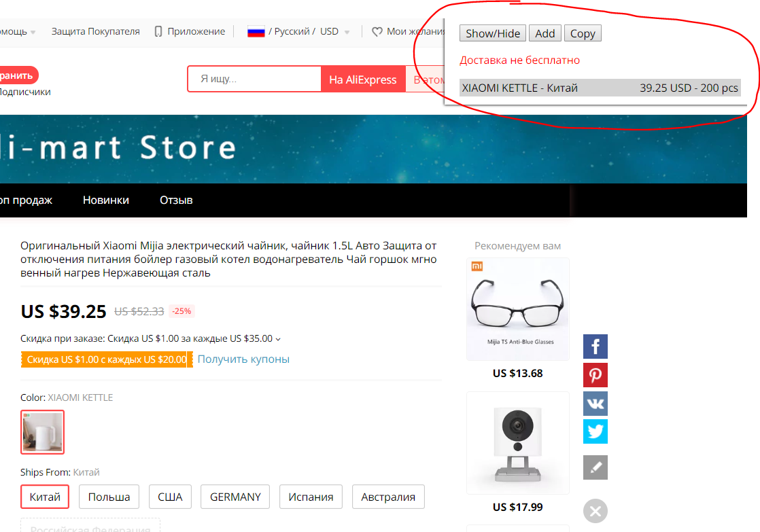Select the XIAOMI KETTLE - Китай row
This screenshot has height=532, width=760.
tap(600, 88)
